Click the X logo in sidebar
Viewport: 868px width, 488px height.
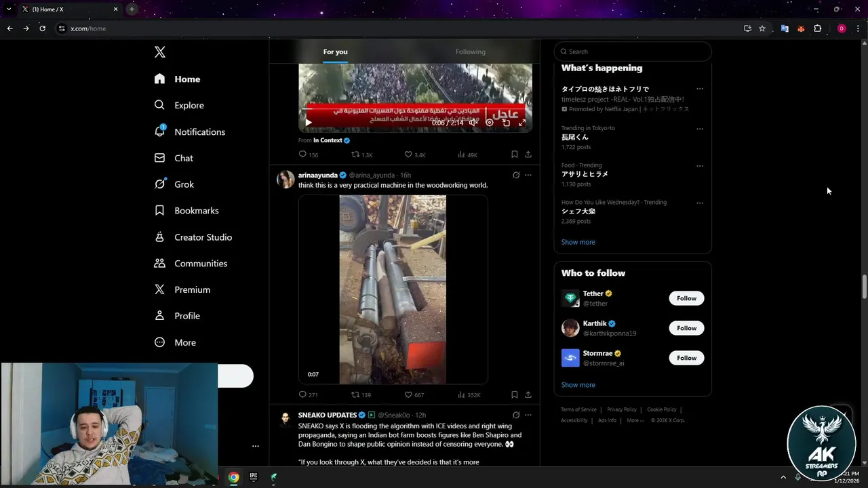tap(160, 52)
